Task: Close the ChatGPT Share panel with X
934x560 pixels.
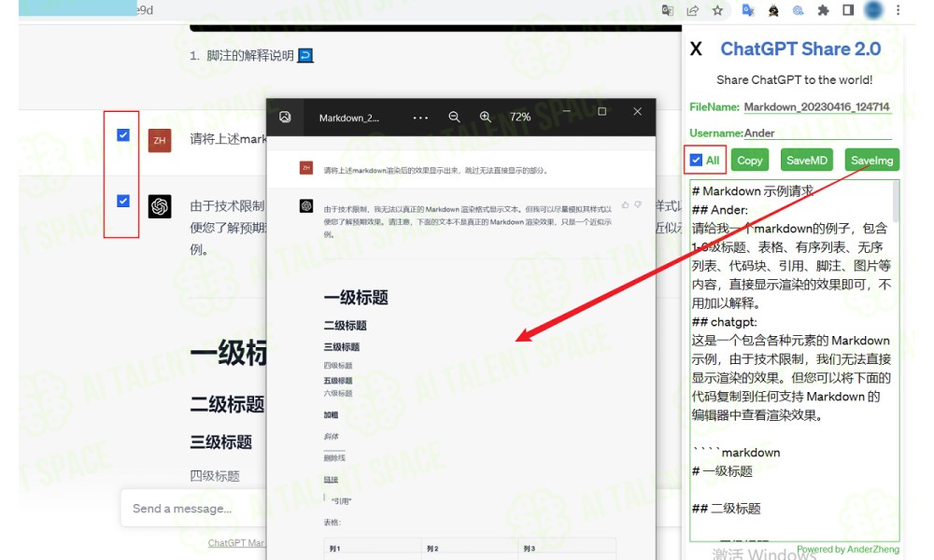Action: coord(696,49)
